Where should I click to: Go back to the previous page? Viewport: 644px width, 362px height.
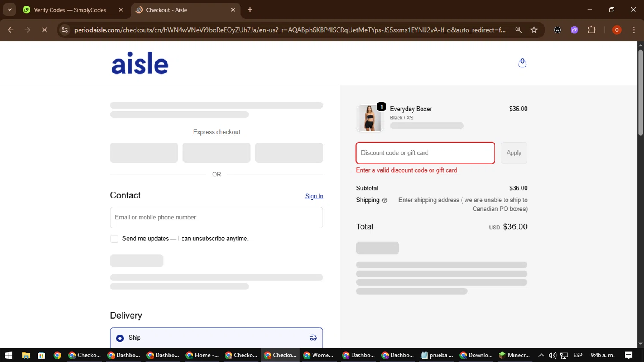click(11, 30)
